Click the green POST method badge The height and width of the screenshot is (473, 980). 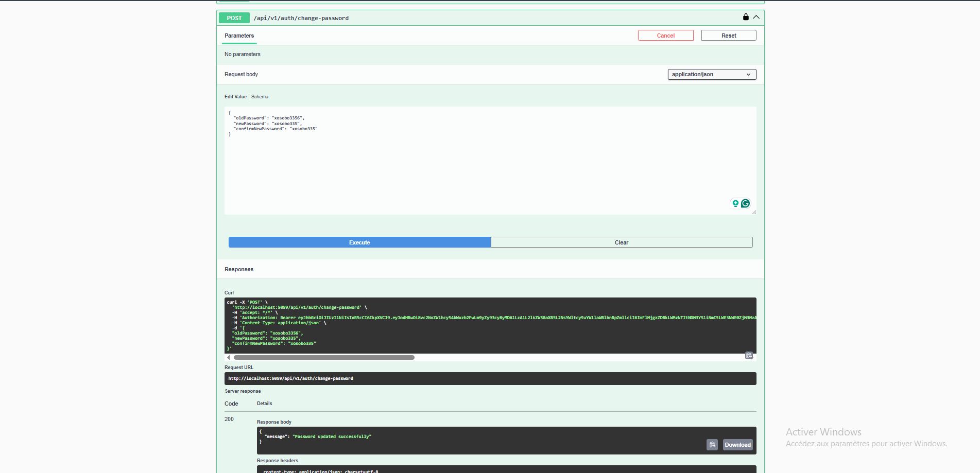pyautogui.click(x=234, y=18)
